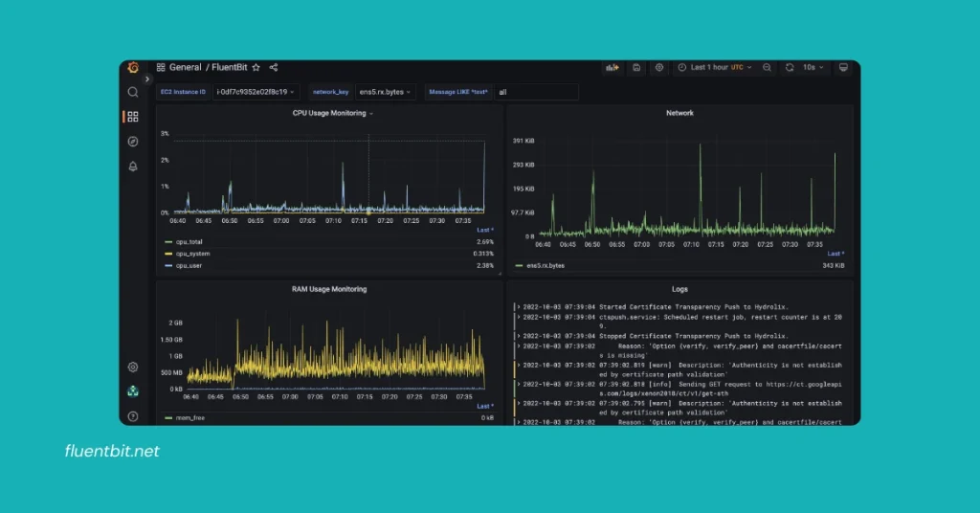
Task: Click the green cpu_total color swatch
Action: (x=168, y=242)
